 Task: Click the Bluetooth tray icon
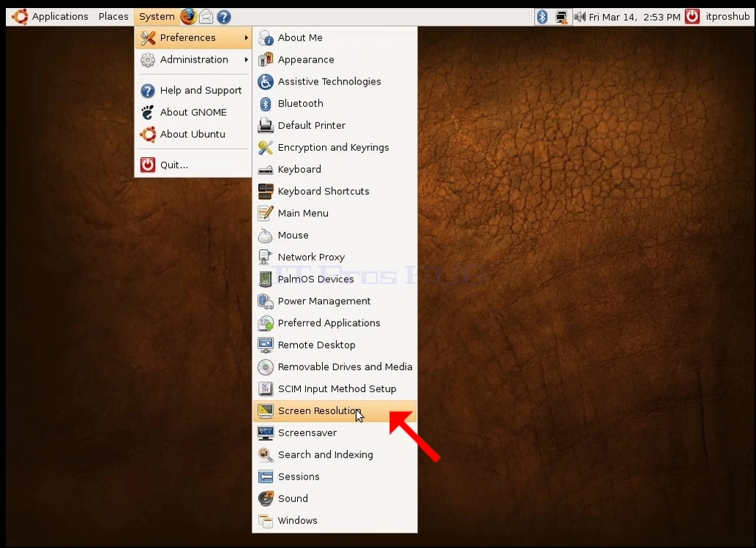click(x=543, y=17)
